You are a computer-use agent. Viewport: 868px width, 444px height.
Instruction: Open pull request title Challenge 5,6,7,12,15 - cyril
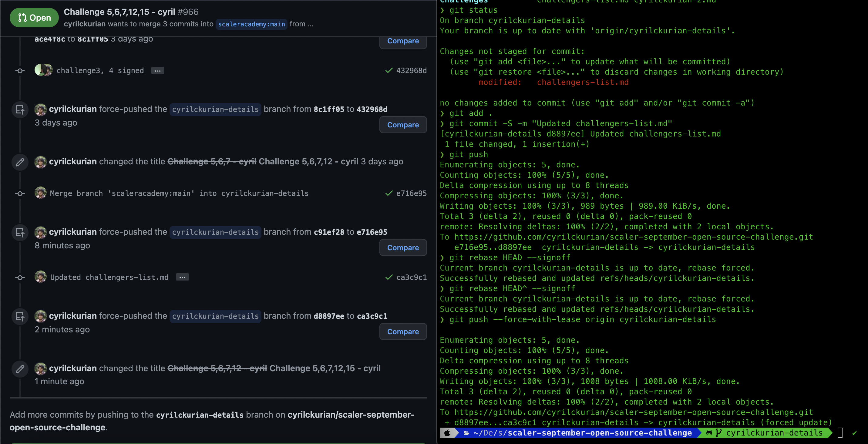(x=119, y=12)
